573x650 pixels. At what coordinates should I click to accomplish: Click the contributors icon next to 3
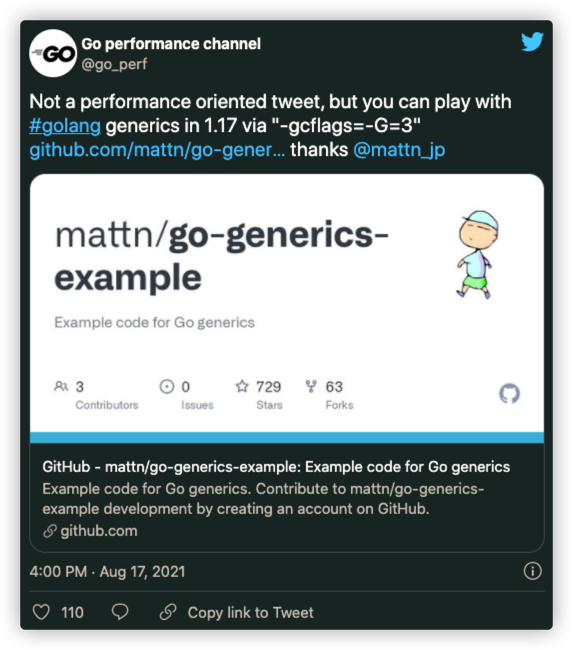tap(61, 386)
